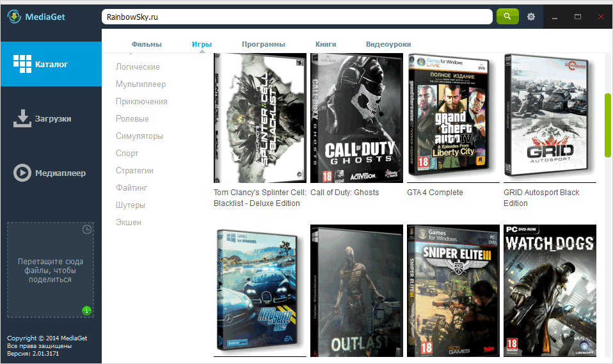This screenshot has height=364, width=613.
Task: Click the Каталог grid icon
Action: (22, 64)
